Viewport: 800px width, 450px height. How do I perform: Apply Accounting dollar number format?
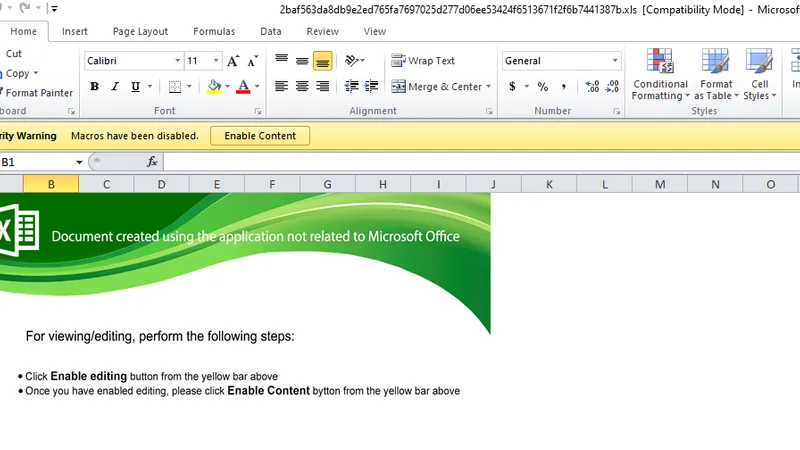pyautogui.click(x=512, y=86)
